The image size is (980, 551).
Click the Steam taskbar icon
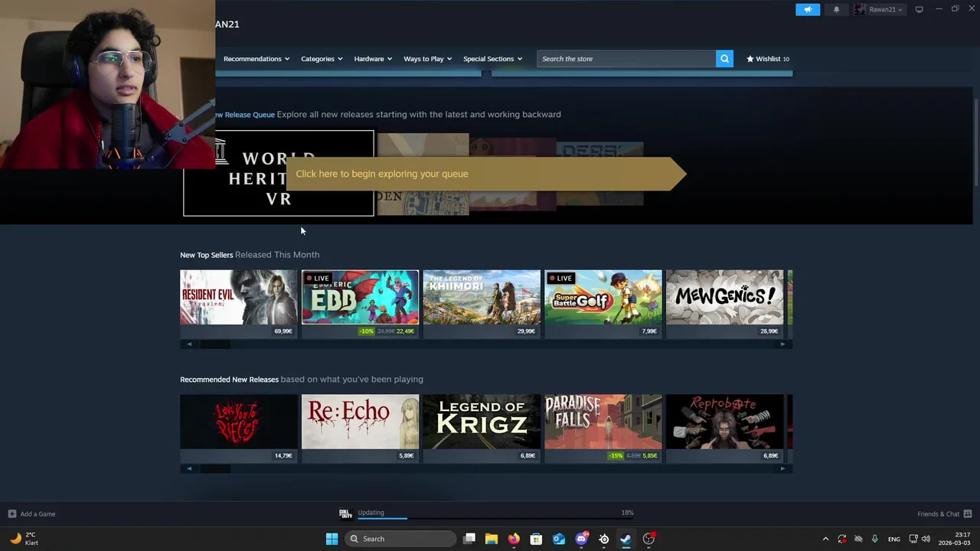click(x=626, y=539)
